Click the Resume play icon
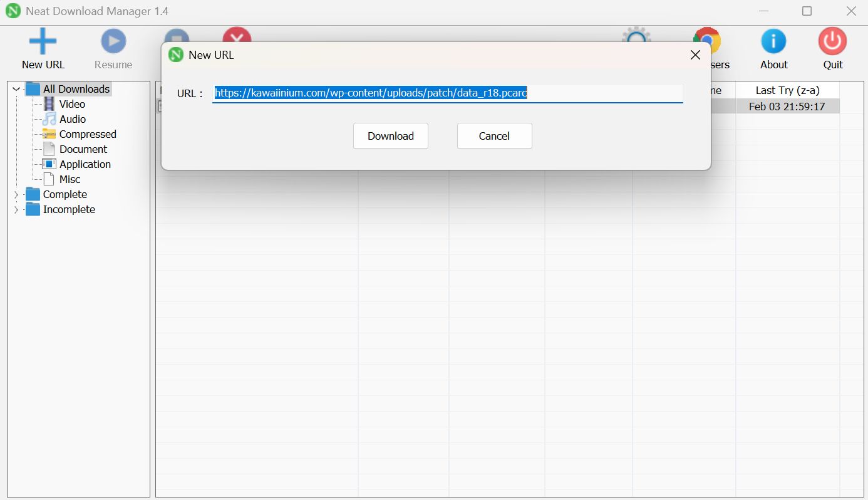 tap(113, 41)
